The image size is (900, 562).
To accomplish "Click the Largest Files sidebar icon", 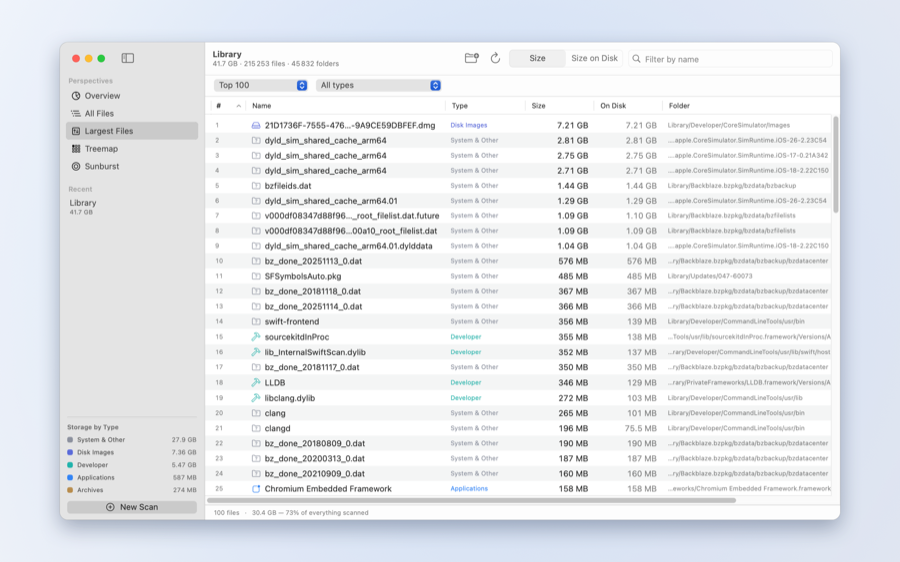I will [x=76, y=131].
